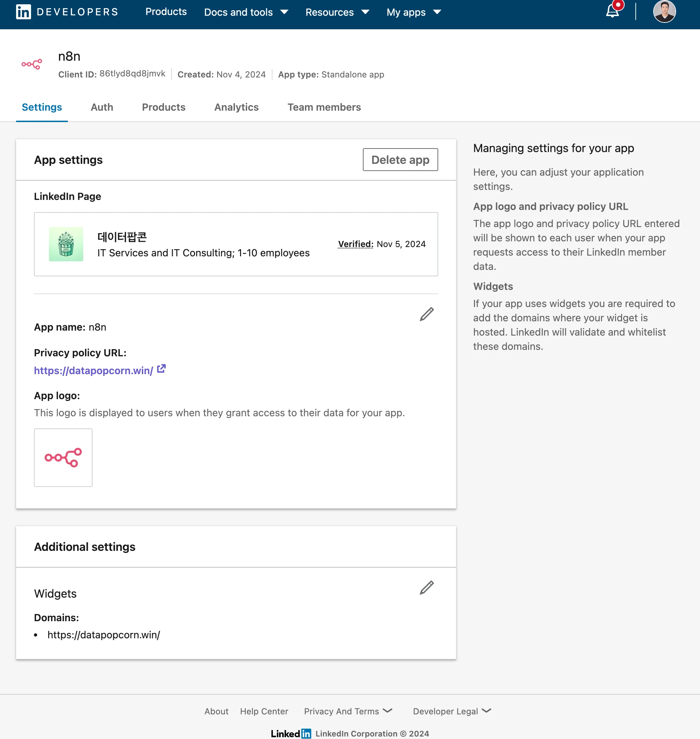Edit the Widgets domains
This screenshot has height=739, width=700.
[x=426, y=588]
